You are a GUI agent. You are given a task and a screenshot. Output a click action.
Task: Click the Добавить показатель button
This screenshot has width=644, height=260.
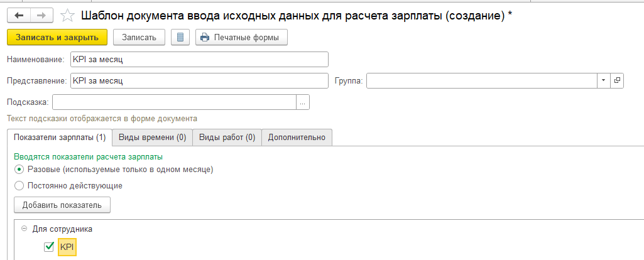tap(62, 205)
